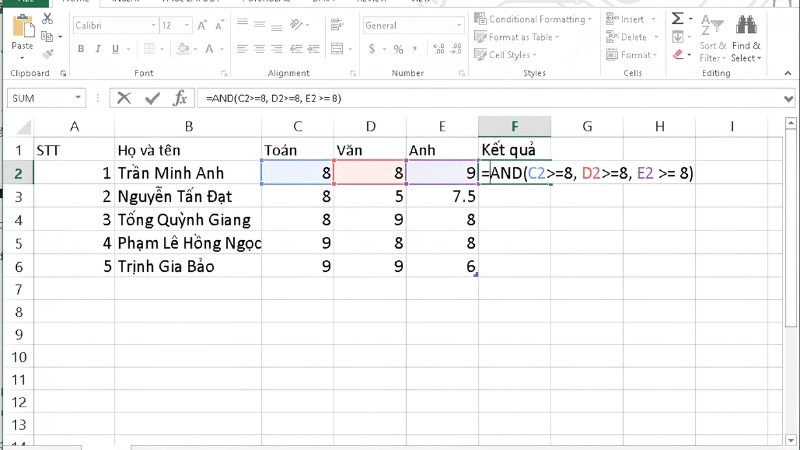Select row 2 header

click(18, 173)
